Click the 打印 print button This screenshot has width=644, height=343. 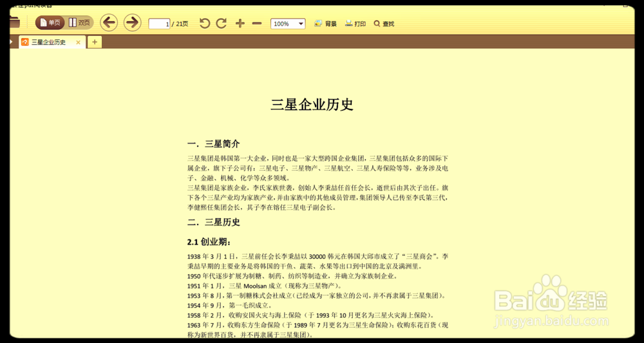[x=355, y=24]
